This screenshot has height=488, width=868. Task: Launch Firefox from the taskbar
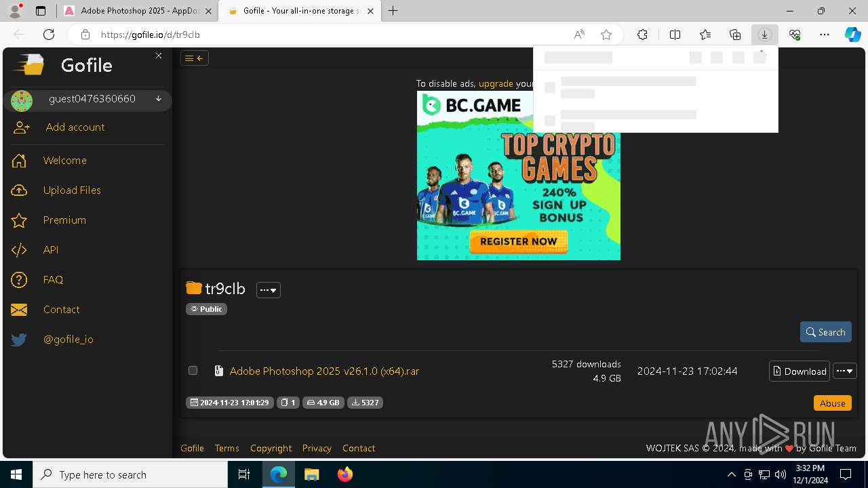pos(345,474)
